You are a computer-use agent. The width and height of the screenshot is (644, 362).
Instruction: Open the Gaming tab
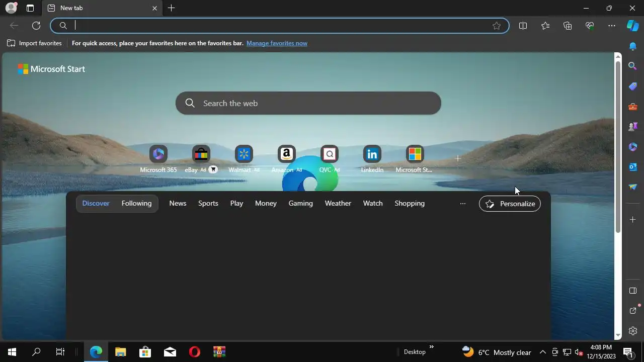coord(300,203)
